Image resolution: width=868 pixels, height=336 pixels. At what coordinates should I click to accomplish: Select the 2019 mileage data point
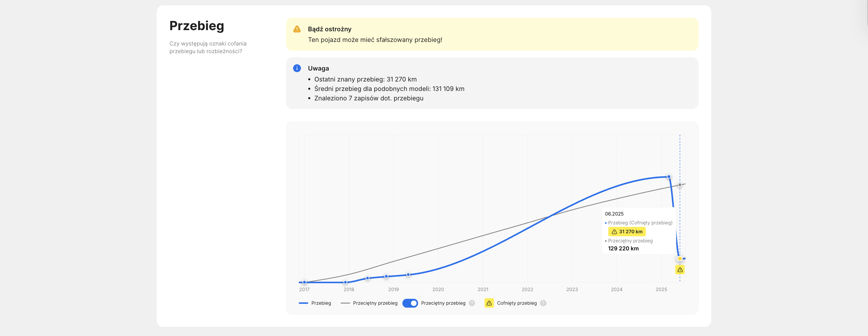[408, 275]
